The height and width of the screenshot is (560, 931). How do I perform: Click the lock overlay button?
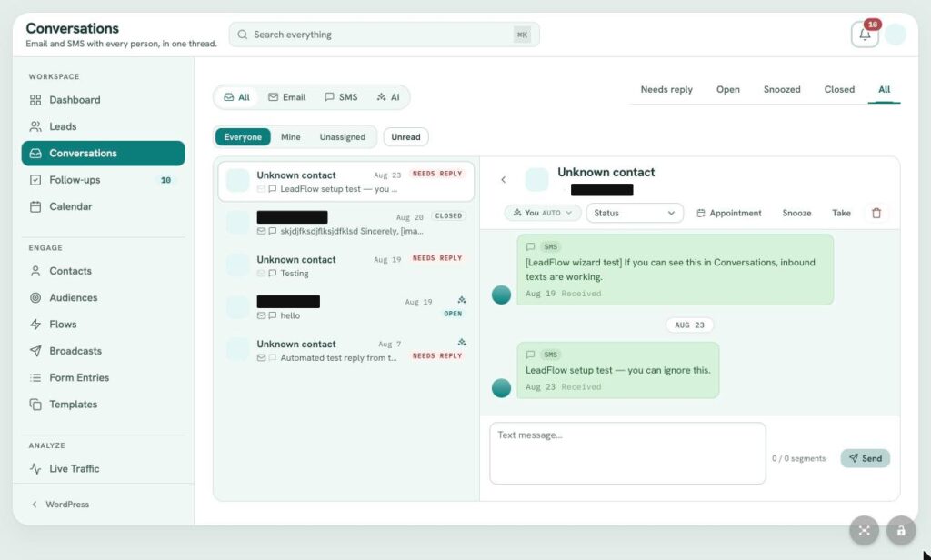point(901,530)
